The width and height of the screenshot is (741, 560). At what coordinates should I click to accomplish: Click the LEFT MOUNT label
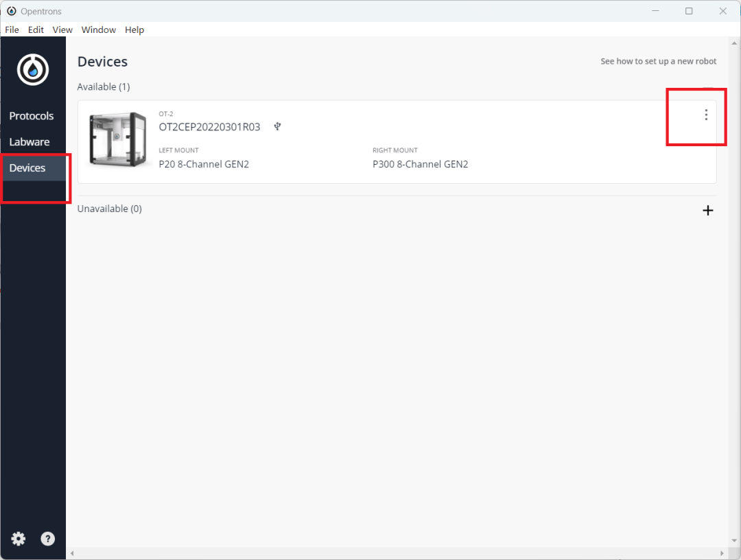pyautogui.click(x=178, y=150)
